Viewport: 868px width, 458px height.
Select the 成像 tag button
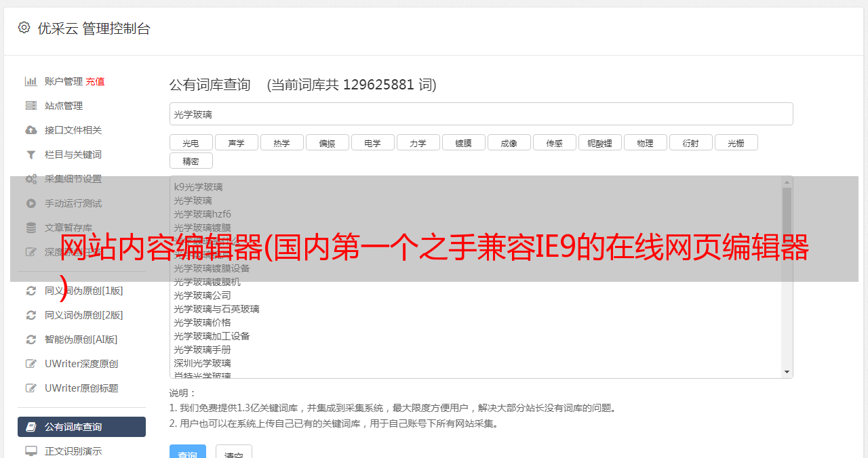[x=509, y=143]
